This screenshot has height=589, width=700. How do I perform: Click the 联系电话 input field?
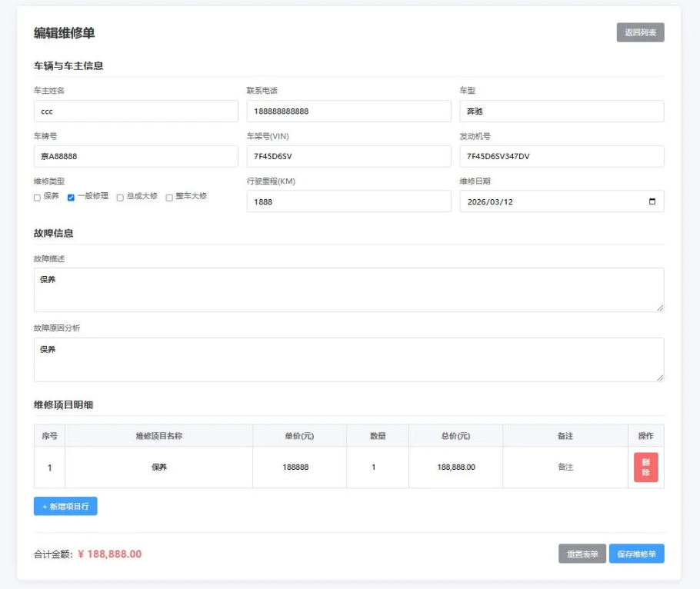[348, 111]
